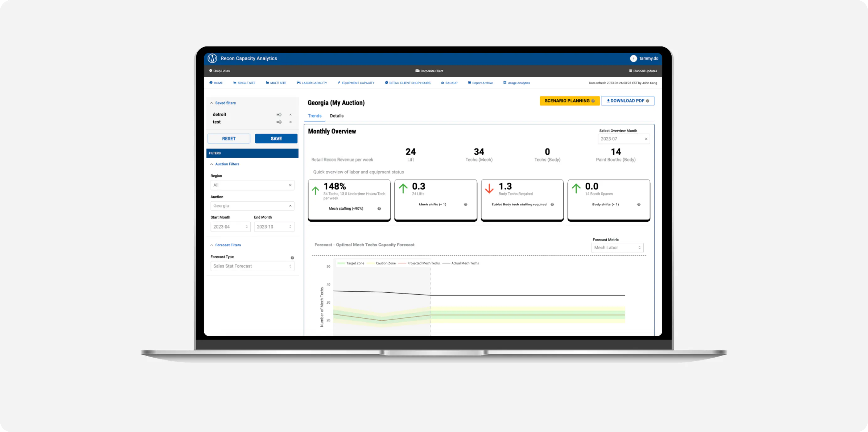This screenshot has height=432, width=868.
Task: Click the Forecast Type help icon
Action: click(292, 258)
